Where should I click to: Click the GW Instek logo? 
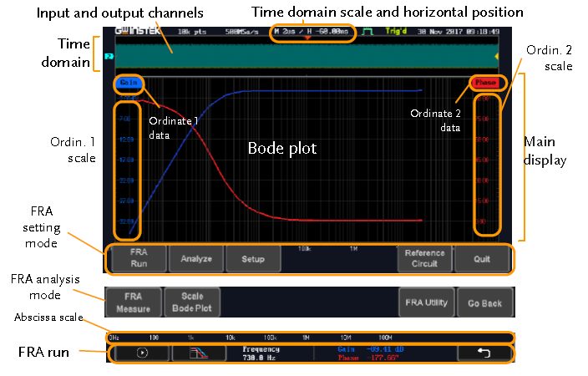tap(133, 31)
